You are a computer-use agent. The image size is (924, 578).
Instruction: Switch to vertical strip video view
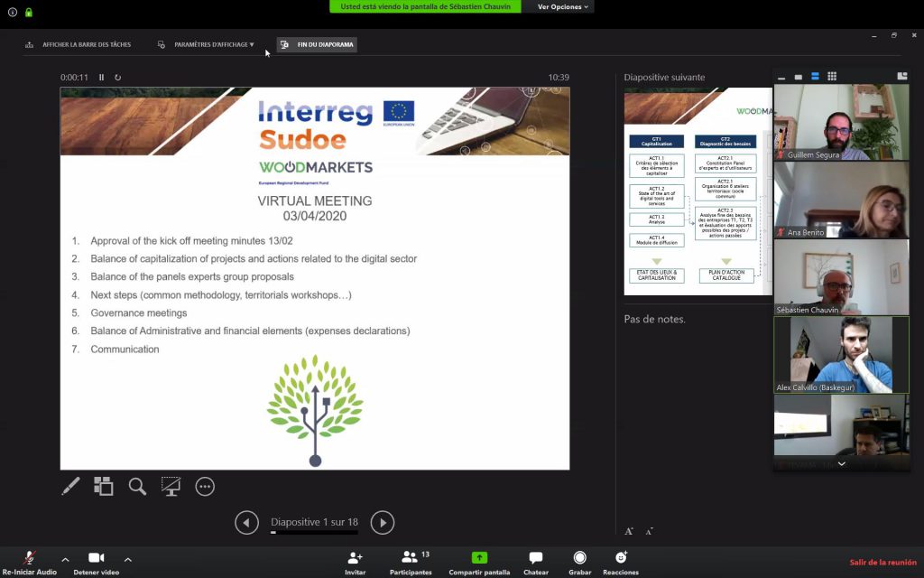pos(815,77)
